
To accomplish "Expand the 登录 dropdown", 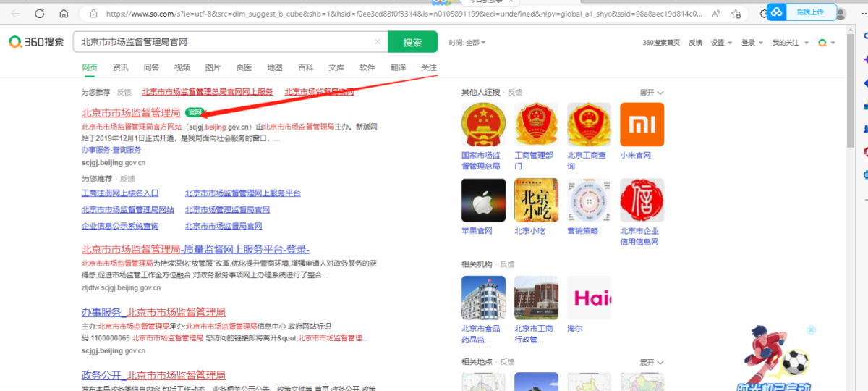I will point(752,43).
